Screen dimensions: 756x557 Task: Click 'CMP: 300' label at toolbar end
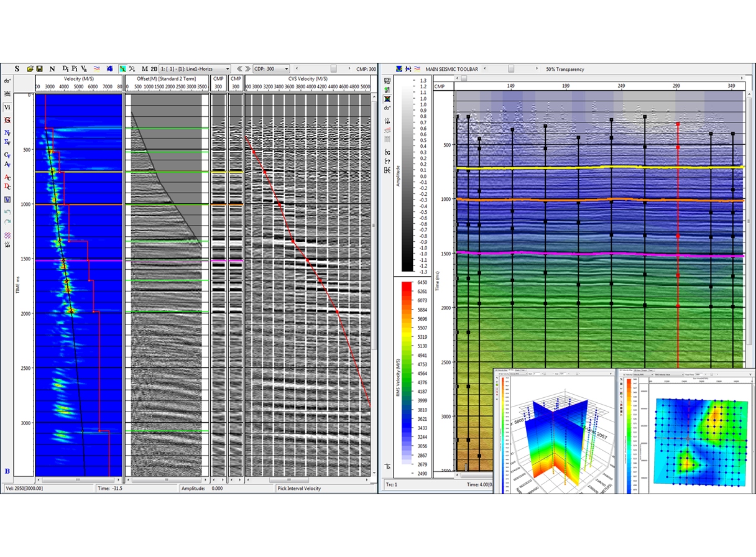coord(366,69)
